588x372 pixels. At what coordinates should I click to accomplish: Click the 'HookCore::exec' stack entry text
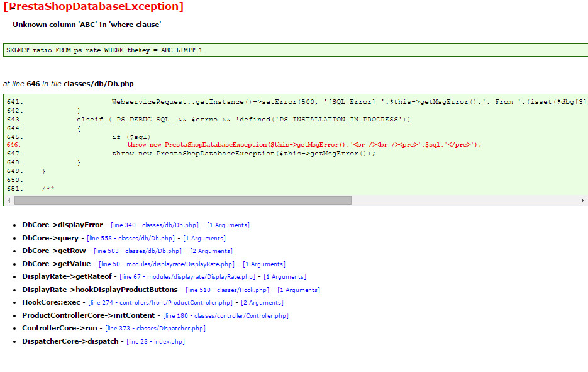[51, 303]
